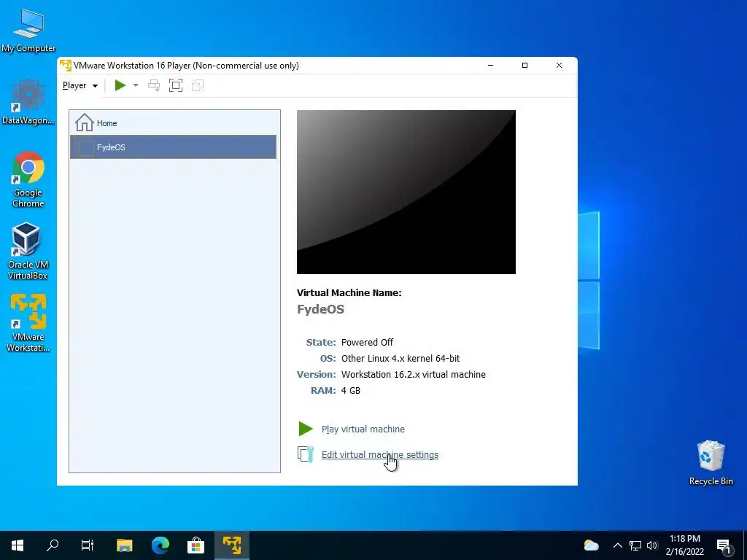Click the '4 GB' RAM value
The width and height of the screenshot is (747, 560).
(351, 391)
